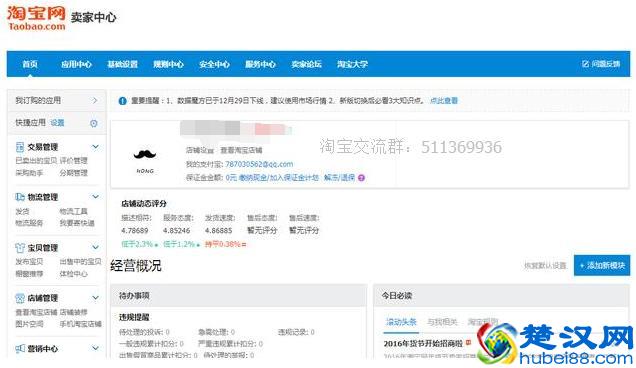
Task: Click 解冻/退保 link
Action: pyautogui.click(x=339, y=177)
